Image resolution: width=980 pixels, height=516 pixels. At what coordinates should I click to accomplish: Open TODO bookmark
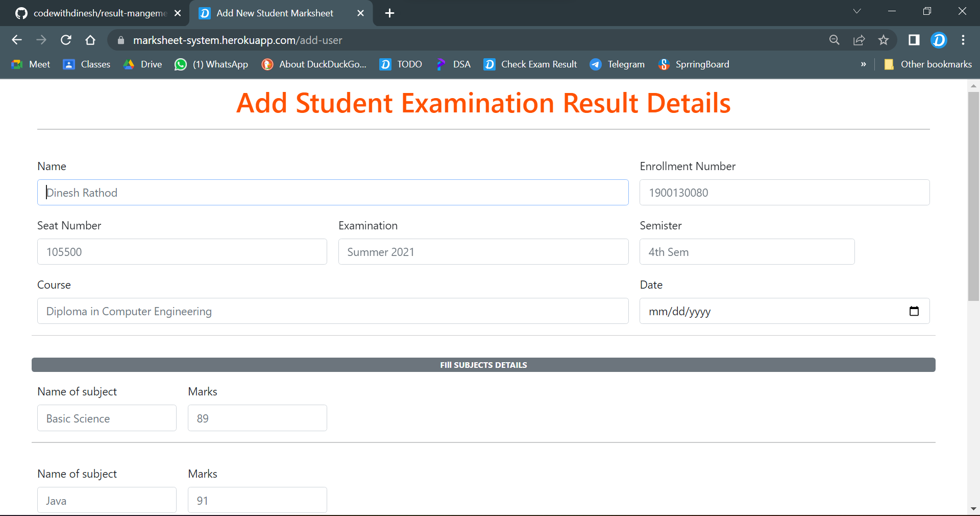(x=401, y=64)
